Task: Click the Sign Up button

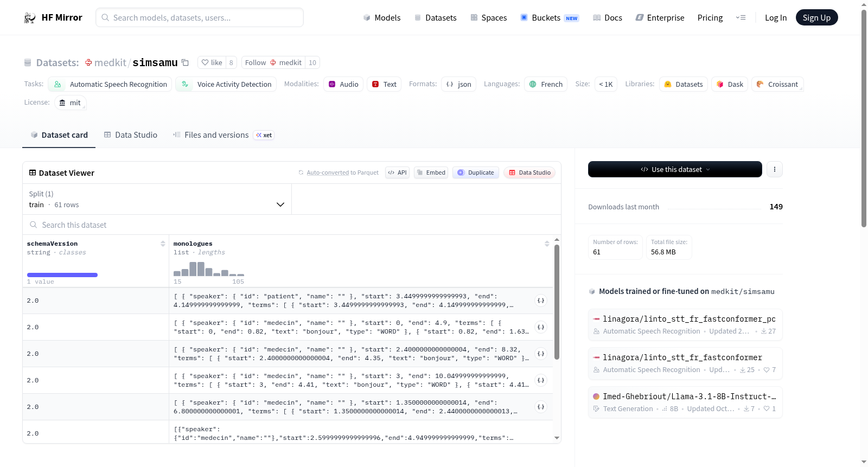Action: click(817, 17)
